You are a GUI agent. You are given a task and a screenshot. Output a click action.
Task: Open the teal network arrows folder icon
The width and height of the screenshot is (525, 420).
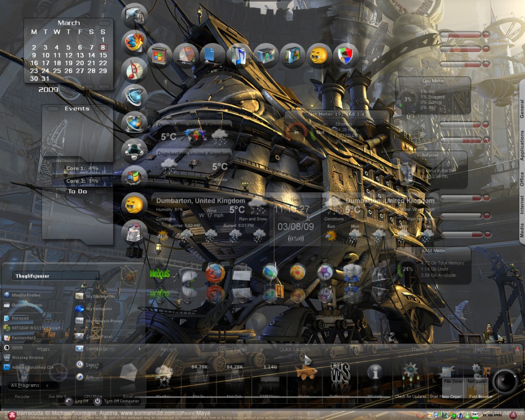(x=266, y=55)
